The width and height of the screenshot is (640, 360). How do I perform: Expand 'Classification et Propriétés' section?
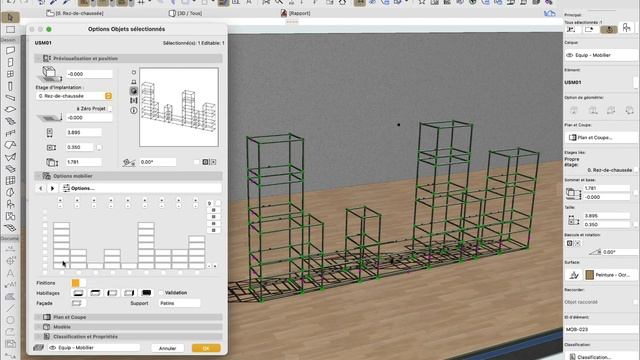129,337
